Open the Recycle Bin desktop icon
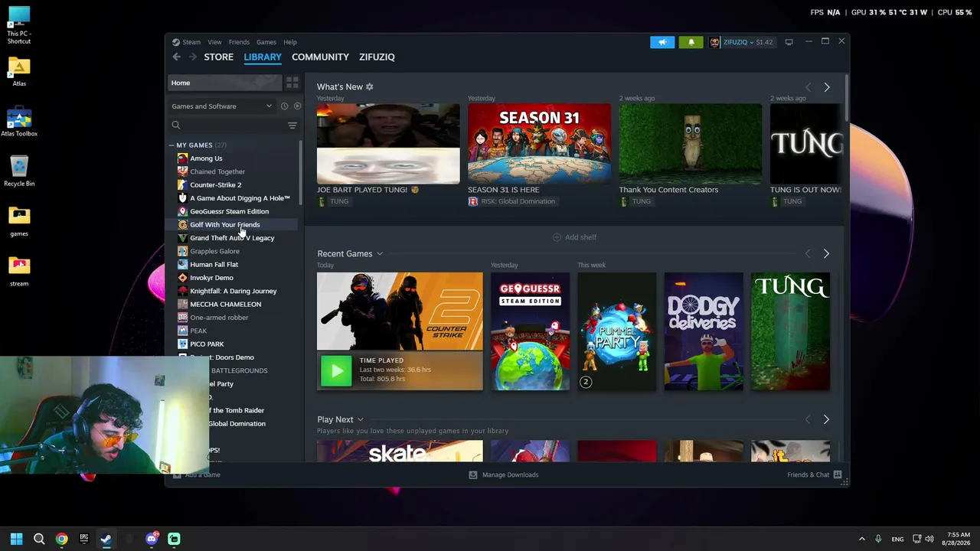Viewport: 980px width, 551px height. 19,171
